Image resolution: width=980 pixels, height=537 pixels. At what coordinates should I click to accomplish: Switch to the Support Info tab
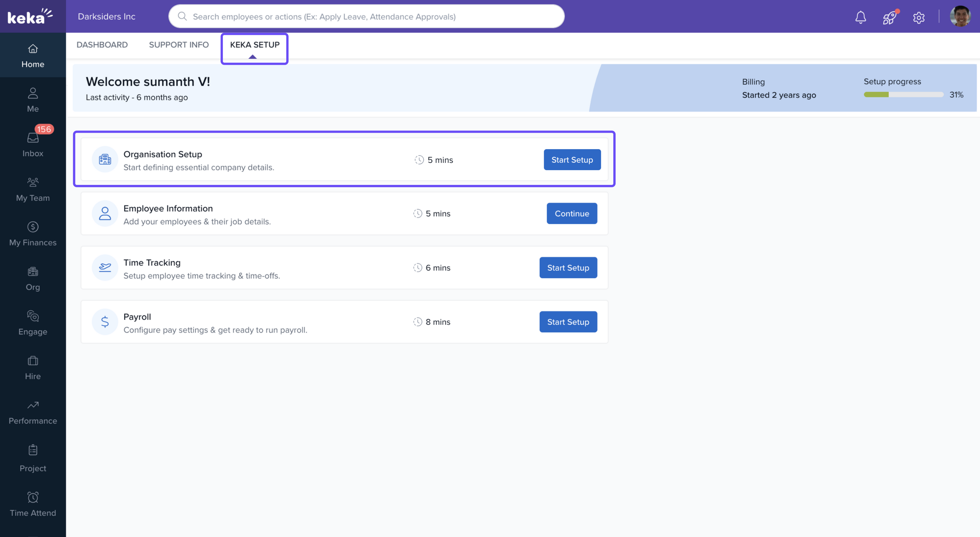(x=179, y=45)
